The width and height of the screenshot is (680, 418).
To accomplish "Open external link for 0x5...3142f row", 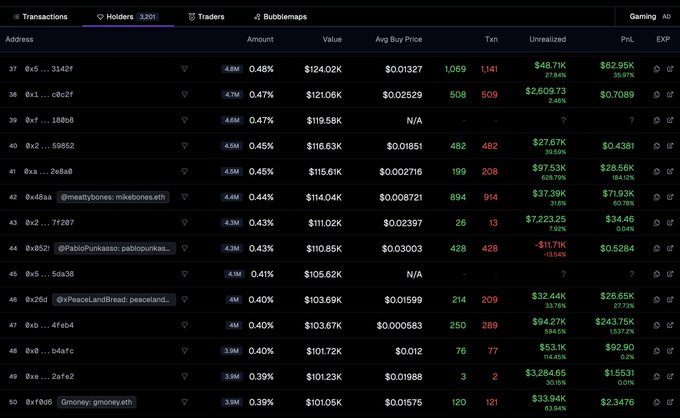I will tap(670, 69).
